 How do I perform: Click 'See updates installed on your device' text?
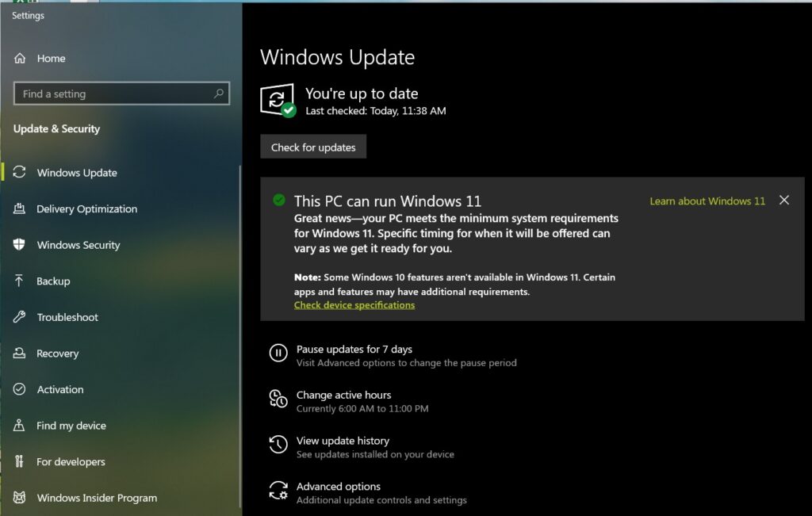(x=375, y=454)
